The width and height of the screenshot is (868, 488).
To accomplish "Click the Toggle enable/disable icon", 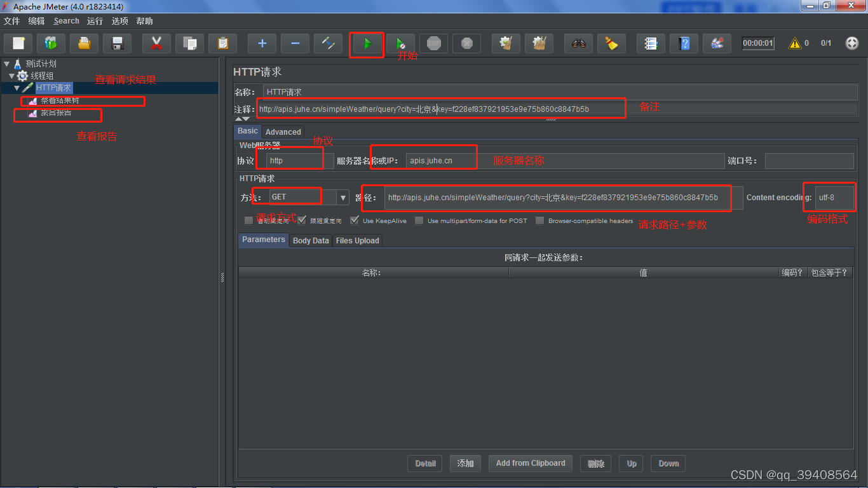I will (328, 44).
